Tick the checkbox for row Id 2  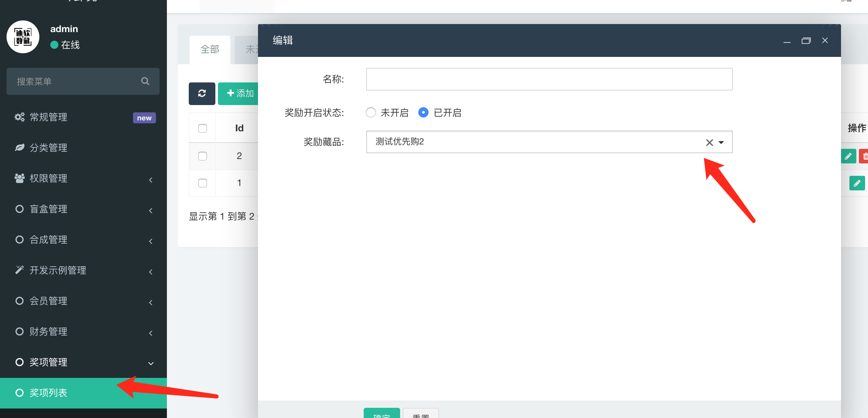[203, 156]
